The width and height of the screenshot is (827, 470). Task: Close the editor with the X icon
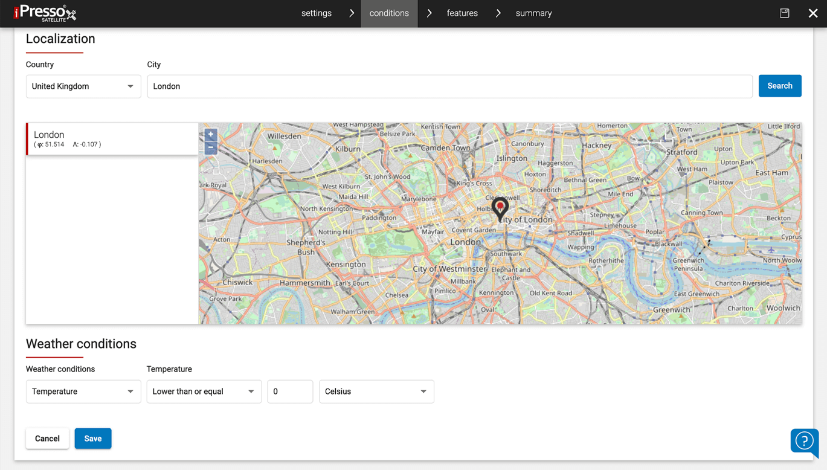tap(812, 13)
